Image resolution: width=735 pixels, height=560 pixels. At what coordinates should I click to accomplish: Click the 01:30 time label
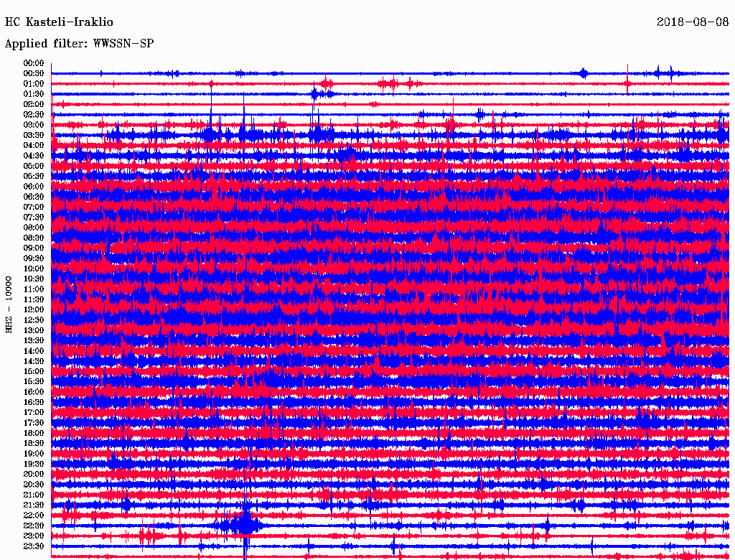(34, 94)
